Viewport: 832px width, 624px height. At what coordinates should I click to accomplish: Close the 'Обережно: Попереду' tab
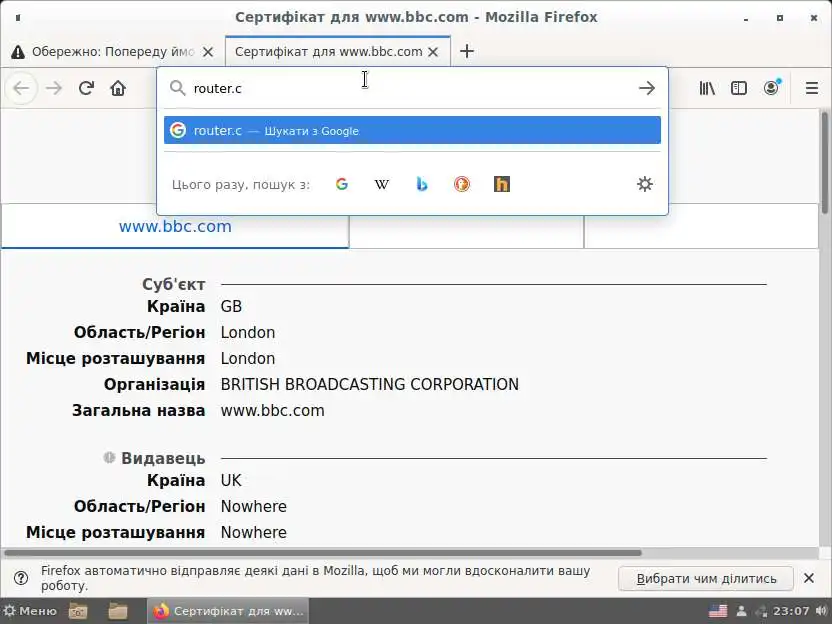pyautogui.click(x=208, y=52)
